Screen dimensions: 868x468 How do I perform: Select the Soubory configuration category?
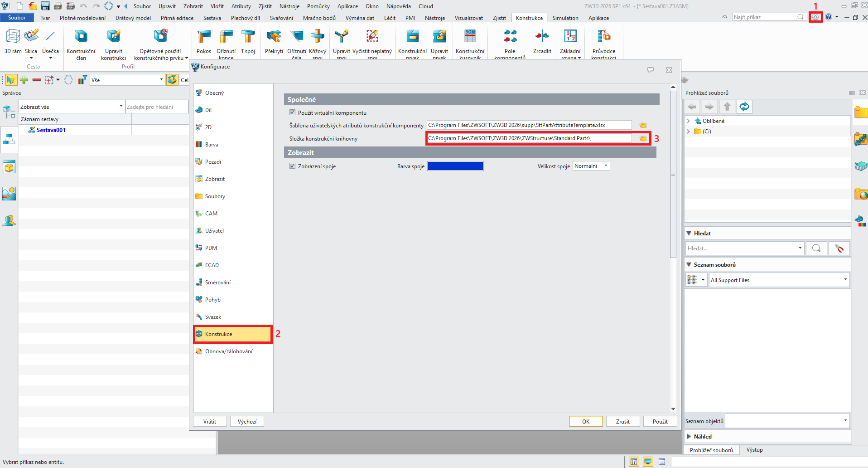(215, 196)
